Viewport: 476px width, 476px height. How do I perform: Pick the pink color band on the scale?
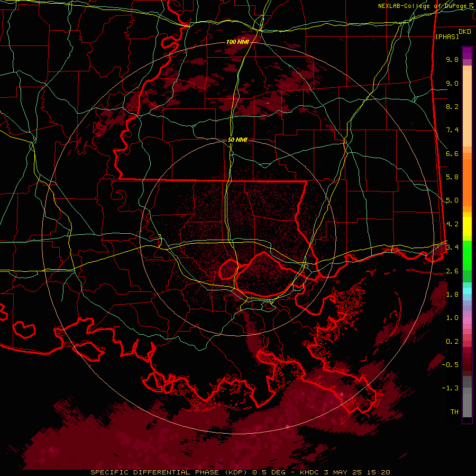coord(467,321)
